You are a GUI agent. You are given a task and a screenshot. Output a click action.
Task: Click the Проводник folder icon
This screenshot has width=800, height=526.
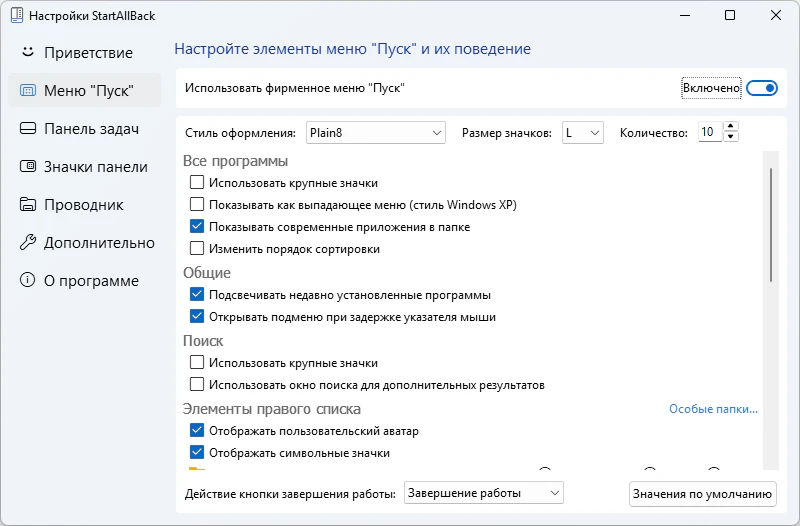pos(28,204)
